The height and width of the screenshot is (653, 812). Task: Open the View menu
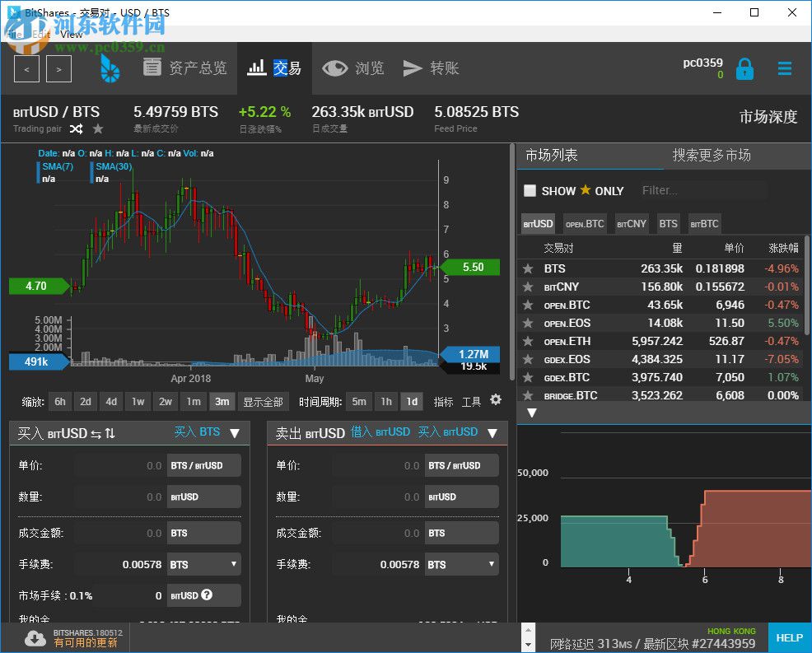tap(71, 35)
